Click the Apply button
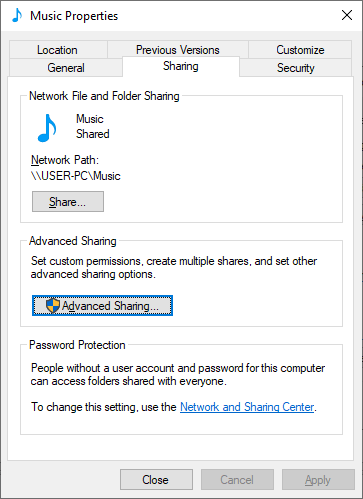363x499 pixels. (318, 480)
